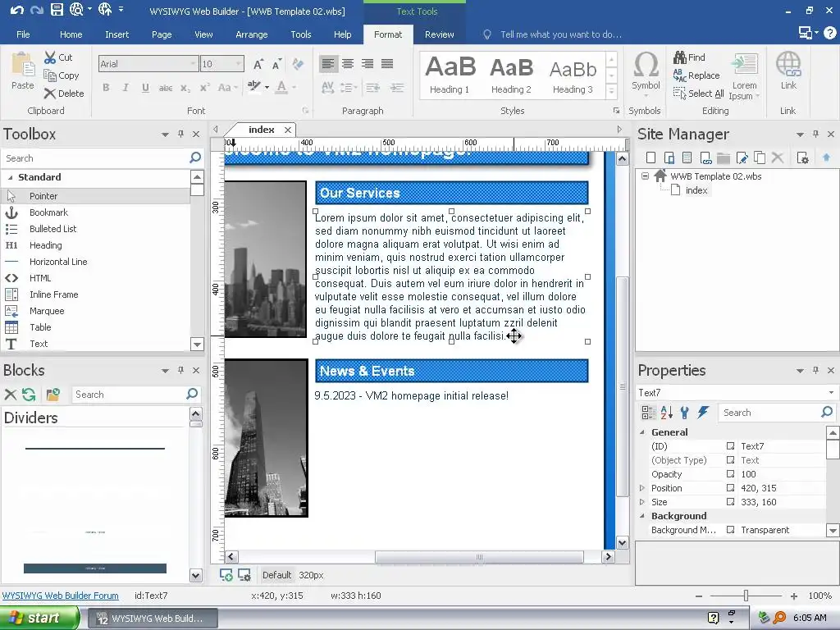Viewport: 840px width, 630px height.
Task: Toggle Bold formatting button
Action: pyautogui.click(x=106, y=87)
